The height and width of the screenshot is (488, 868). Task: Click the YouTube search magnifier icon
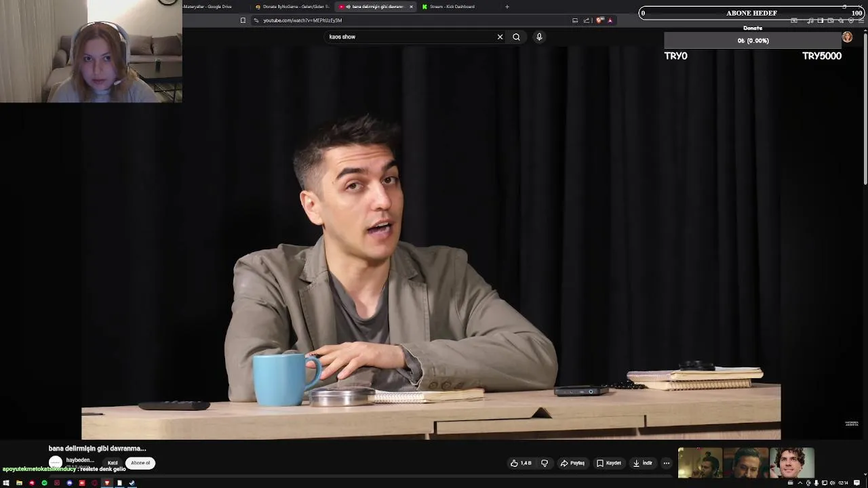coord(516,37)
